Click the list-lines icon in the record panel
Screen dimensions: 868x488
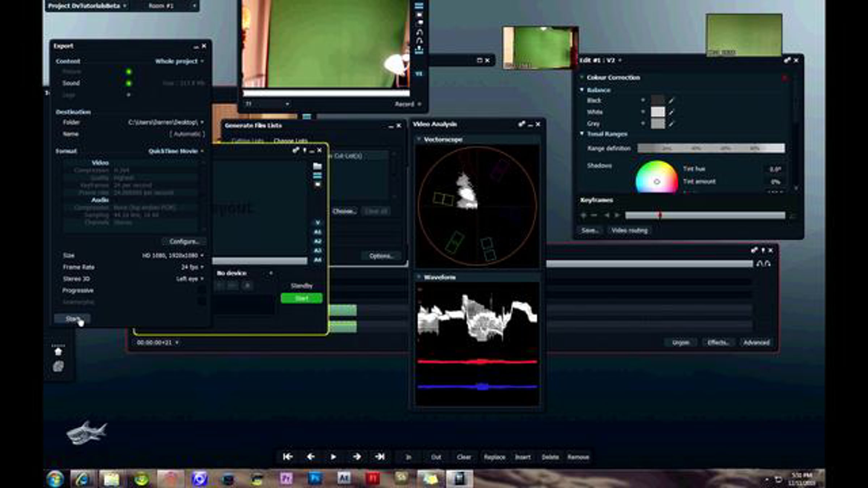[317, 176]
